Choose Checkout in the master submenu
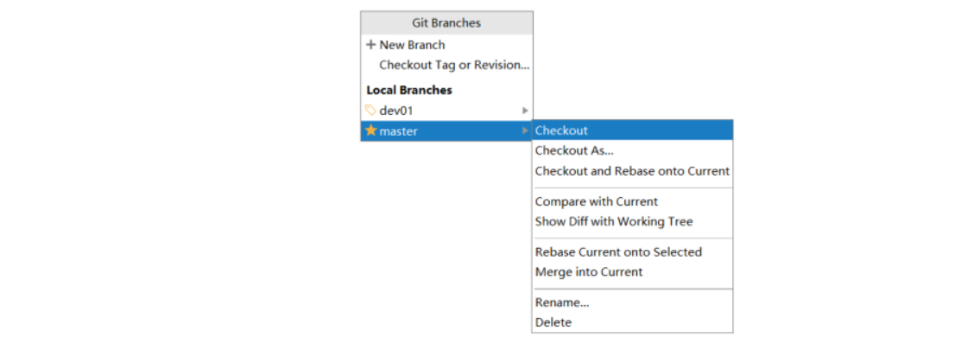The height and width of the screenshot is (350, 980). point(561,130)
